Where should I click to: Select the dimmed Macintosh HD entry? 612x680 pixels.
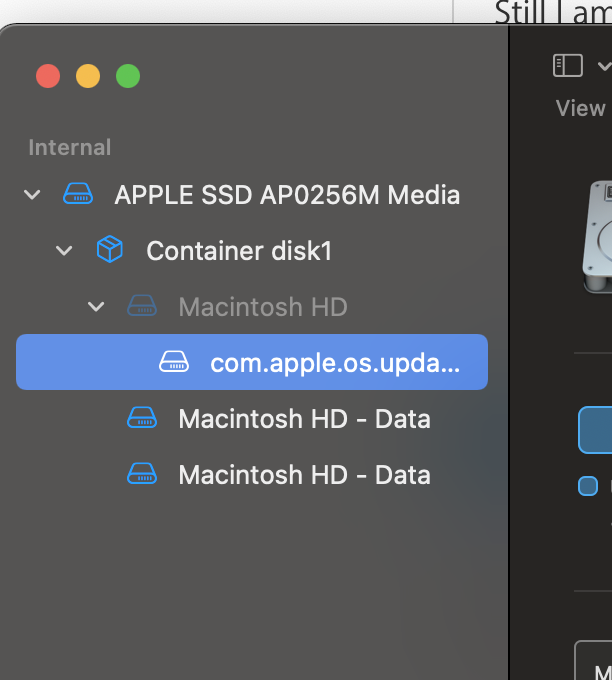[x=263, y=306]
